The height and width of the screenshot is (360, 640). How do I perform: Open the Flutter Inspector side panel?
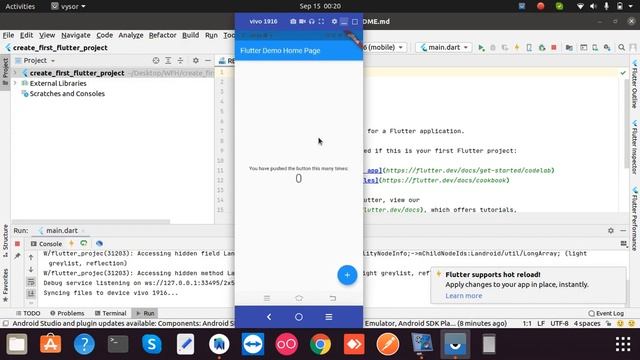[x=635, y=147]
